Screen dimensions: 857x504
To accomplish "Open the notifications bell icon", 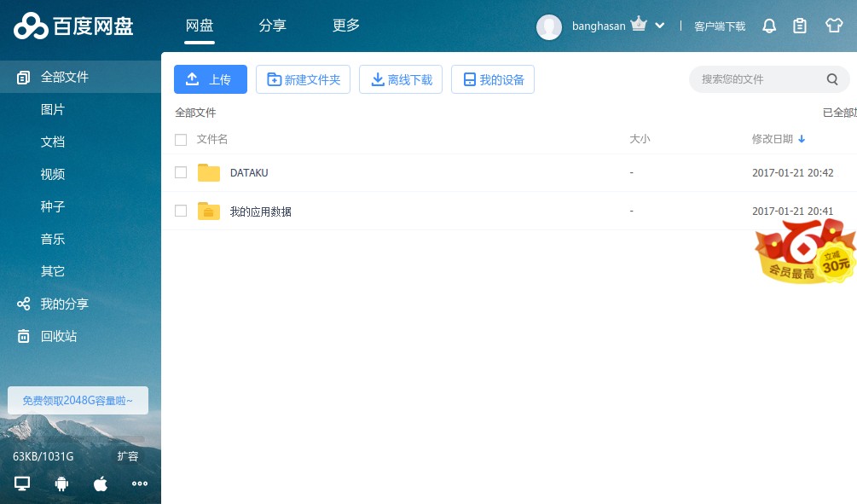I will [768, 26].
